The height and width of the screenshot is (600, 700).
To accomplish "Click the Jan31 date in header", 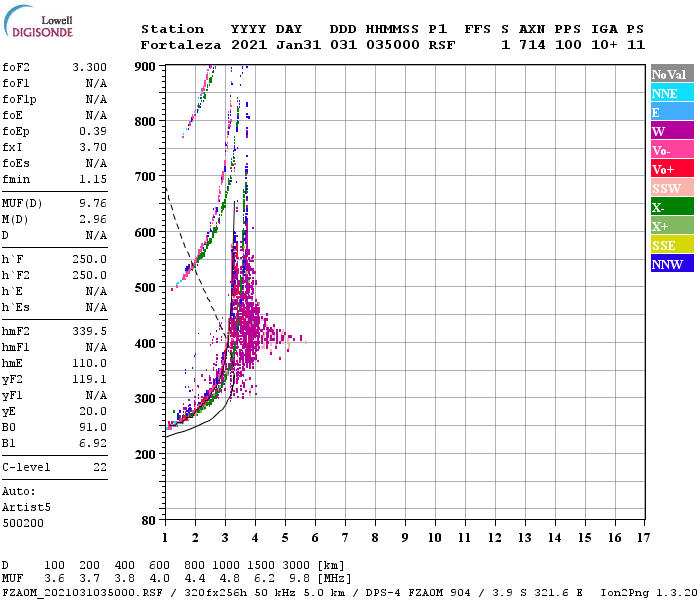I will point(298,45).
